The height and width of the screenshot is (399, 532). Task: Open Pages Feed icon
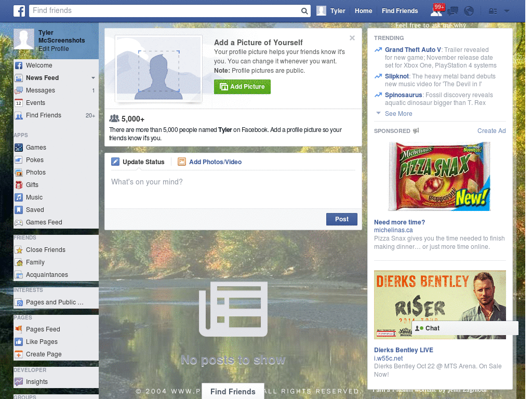tap(19, 329)
